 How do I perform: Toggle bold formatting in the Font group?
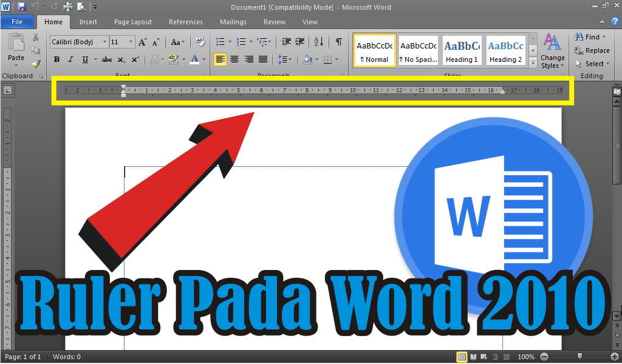[x=56, y=59]
